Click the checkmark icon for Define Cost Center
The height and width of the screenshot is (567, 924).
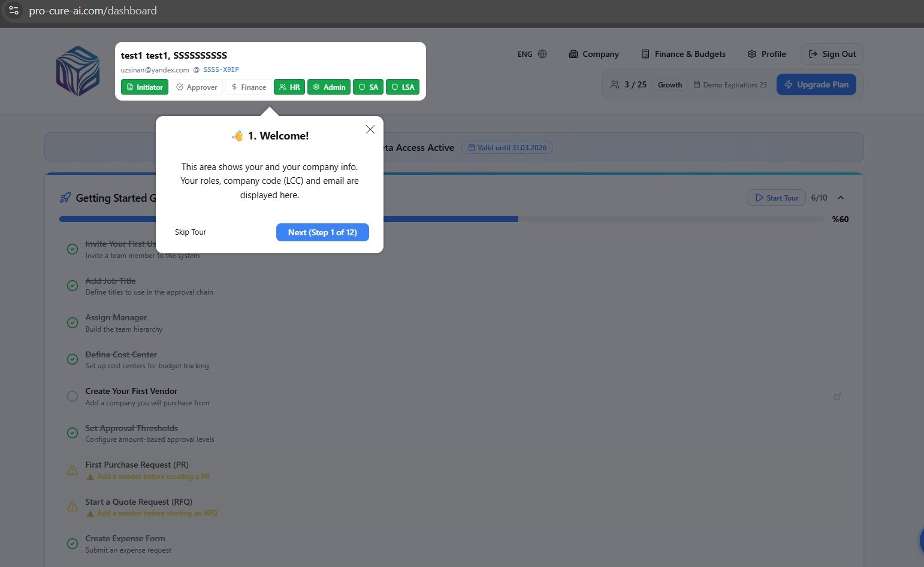73,359
